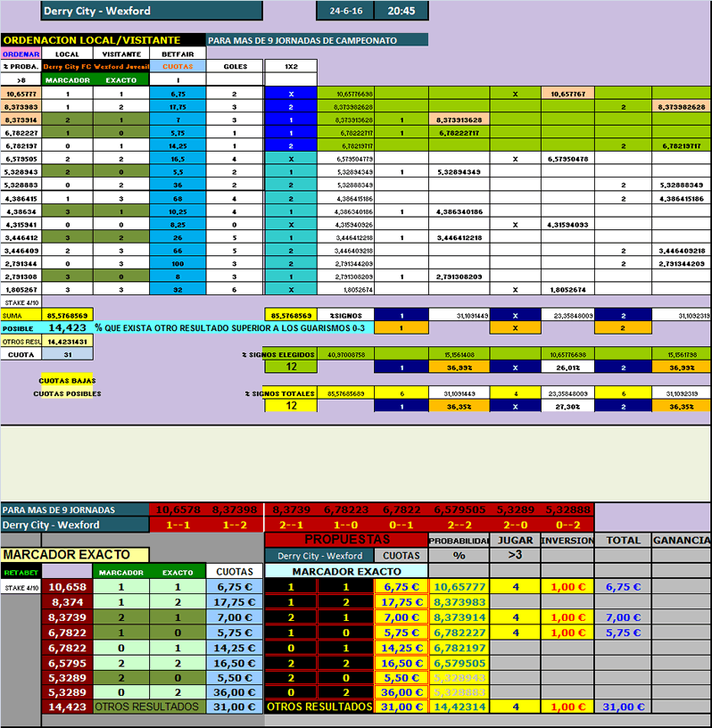The height and width of the screenshot is (728, 712).
Task: Select Betfair odds cell 100
Action: click(x=178, y=264)
